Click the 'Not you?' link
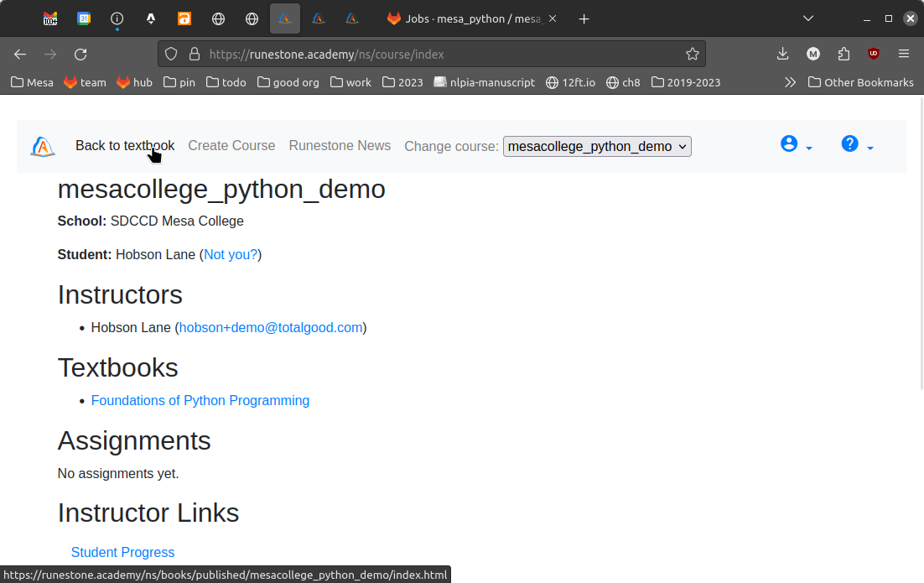This screenshot has height=583, width=924. [x=231, y=255]
